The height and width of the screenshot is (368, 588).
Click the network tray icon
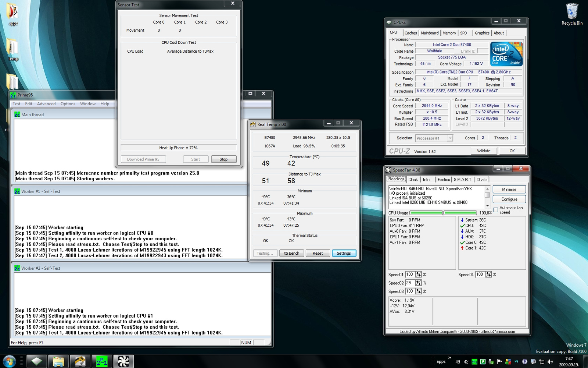(541, 362)
